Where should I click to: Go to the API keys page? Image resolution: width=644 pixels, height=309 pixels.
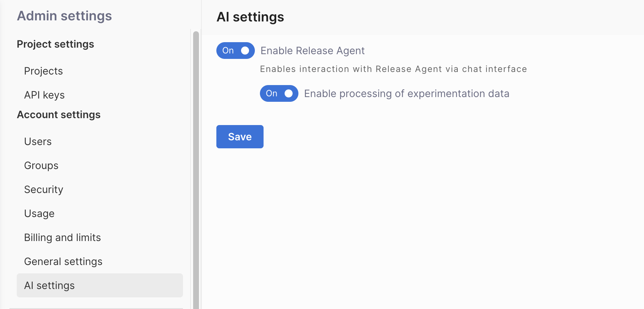click(44, 95)
